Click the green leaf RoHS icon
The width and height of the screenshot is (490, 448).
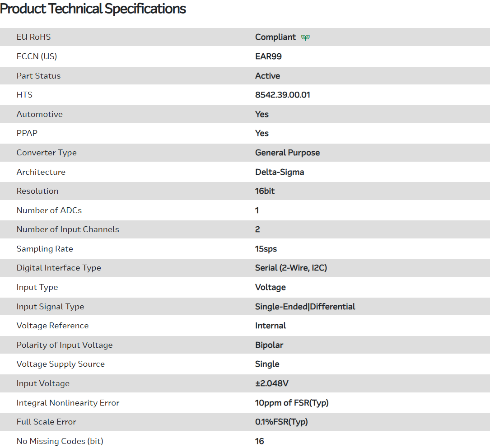point(305,37)
